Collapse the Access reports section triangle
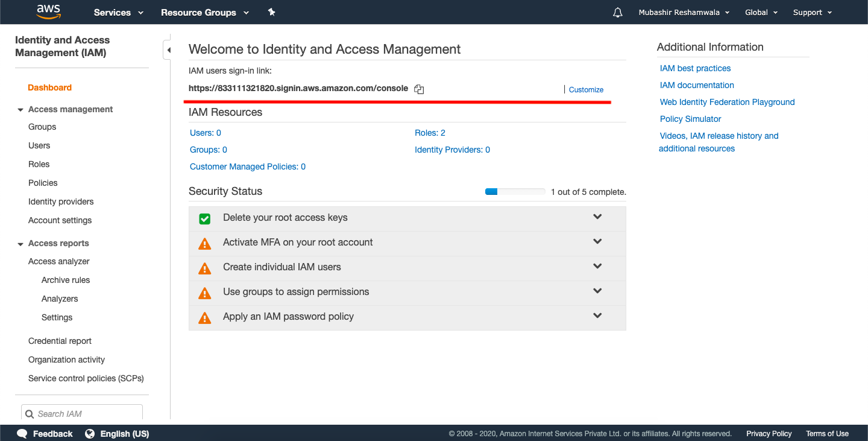Screen dimensions: 868x441 20,244
